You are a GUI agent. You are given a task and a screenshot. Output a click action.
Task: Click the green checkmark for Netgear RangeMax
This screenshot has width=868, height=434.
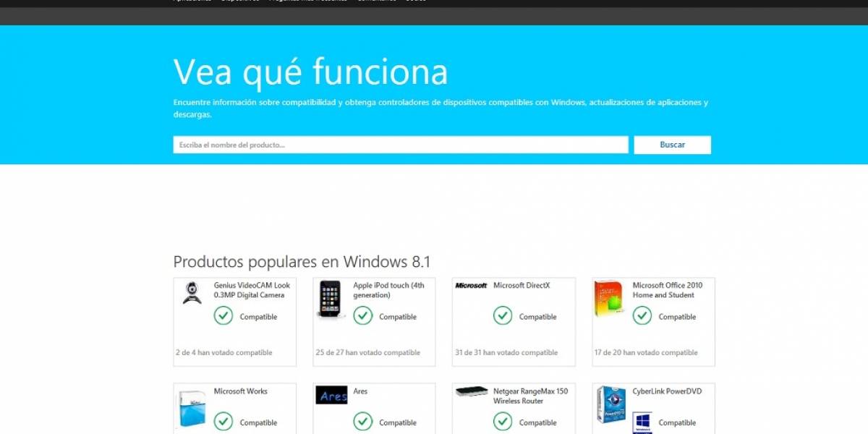503,422
